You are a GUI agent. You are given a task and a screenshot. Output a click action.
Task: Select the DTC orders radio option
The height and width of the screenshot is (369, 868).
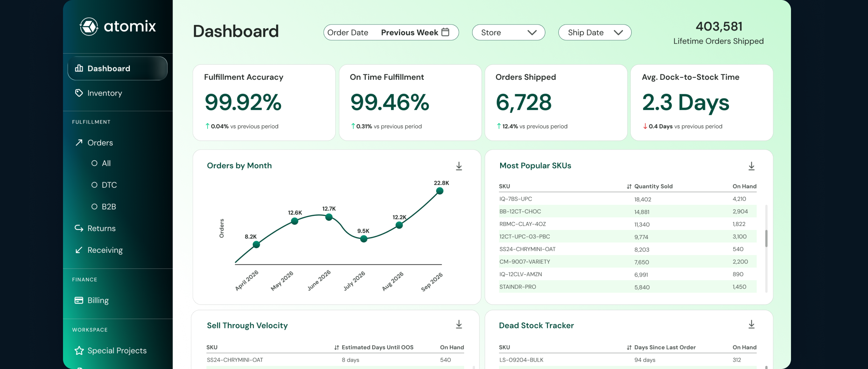pos(94,185)
